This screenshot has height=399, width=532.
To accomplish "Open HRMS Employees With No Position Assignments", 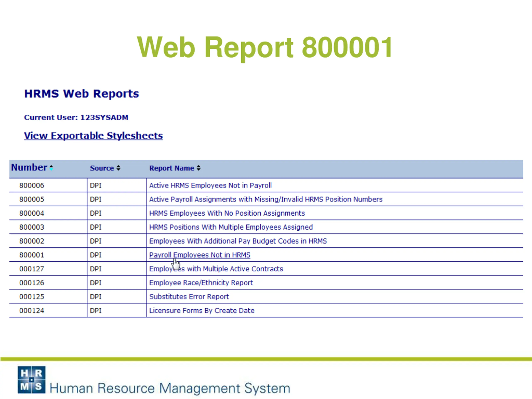I will point(227,213).
